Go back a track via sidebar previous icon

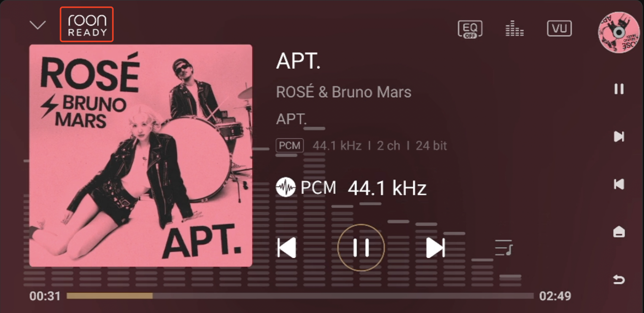click(x=619, y=184)
